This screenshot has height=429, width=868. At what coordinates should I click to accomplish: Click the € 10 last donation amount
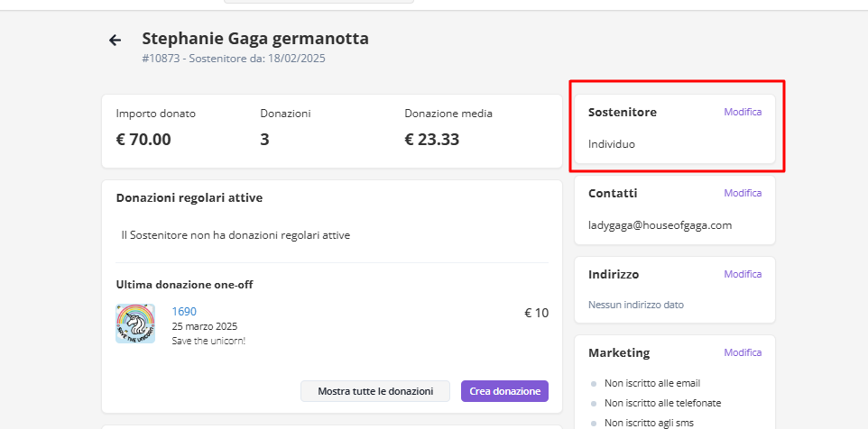[x=536, y=314]
